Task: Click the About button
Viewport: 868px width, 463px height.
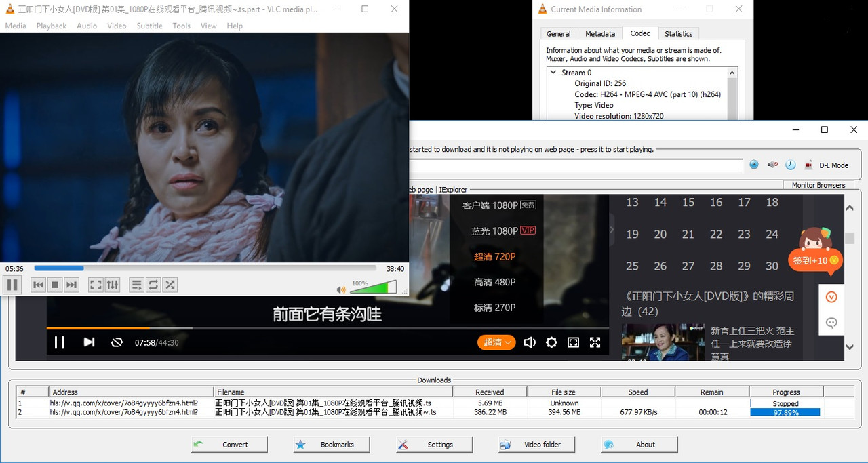Action: coord(639,445)
